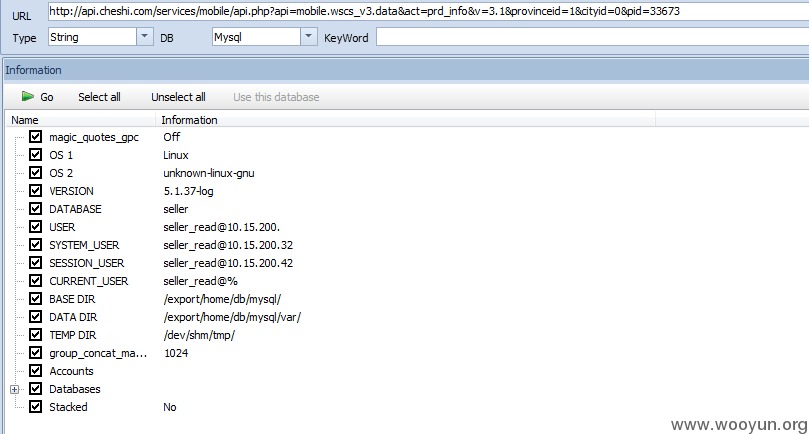809x434 pixels.
Task: Select the SYSTEM_USER row label
Action: coord(84,245)
